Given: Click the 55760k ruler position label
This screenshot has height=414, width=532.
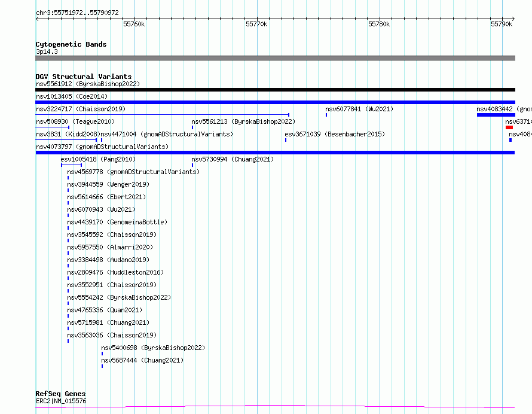Looking at the screenshot, I should coord(134,24).
